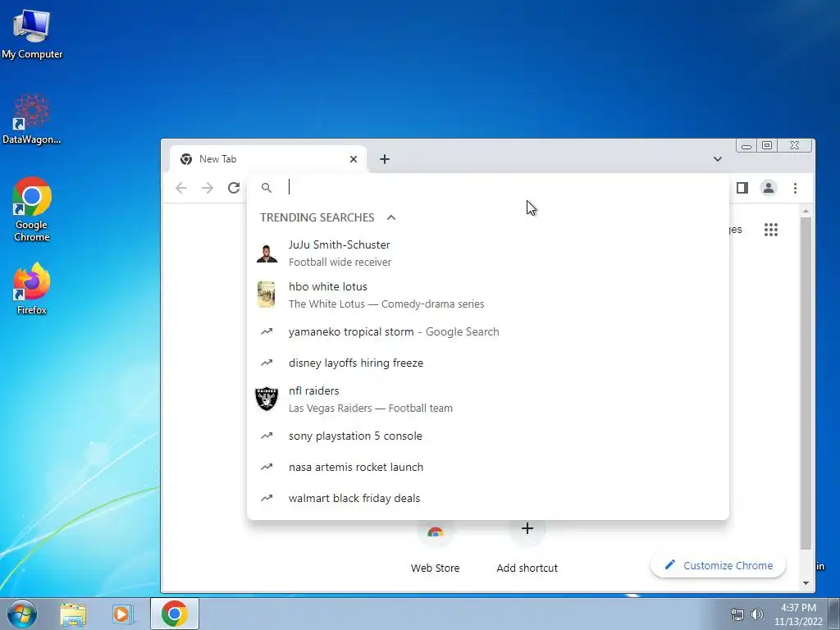Open the DataWagon desktop shortcut

(32, 119)
